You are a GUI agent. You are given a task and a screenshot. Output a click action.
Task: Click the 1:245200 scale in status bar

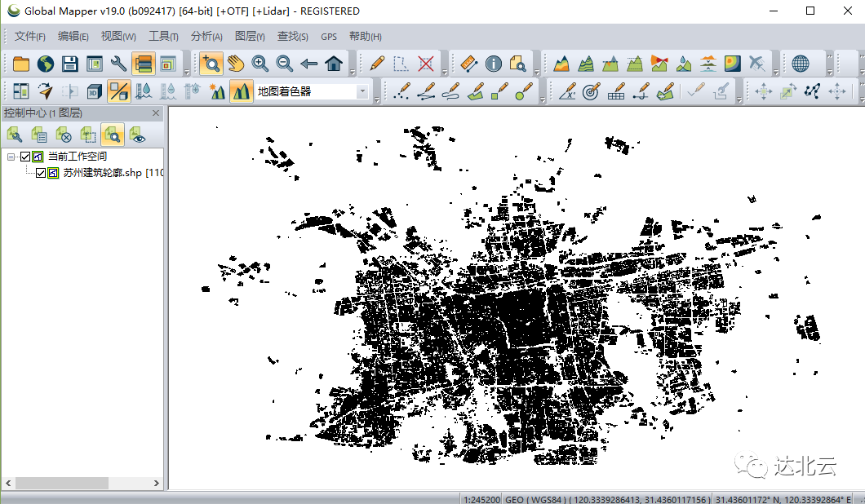pos(481,499)
